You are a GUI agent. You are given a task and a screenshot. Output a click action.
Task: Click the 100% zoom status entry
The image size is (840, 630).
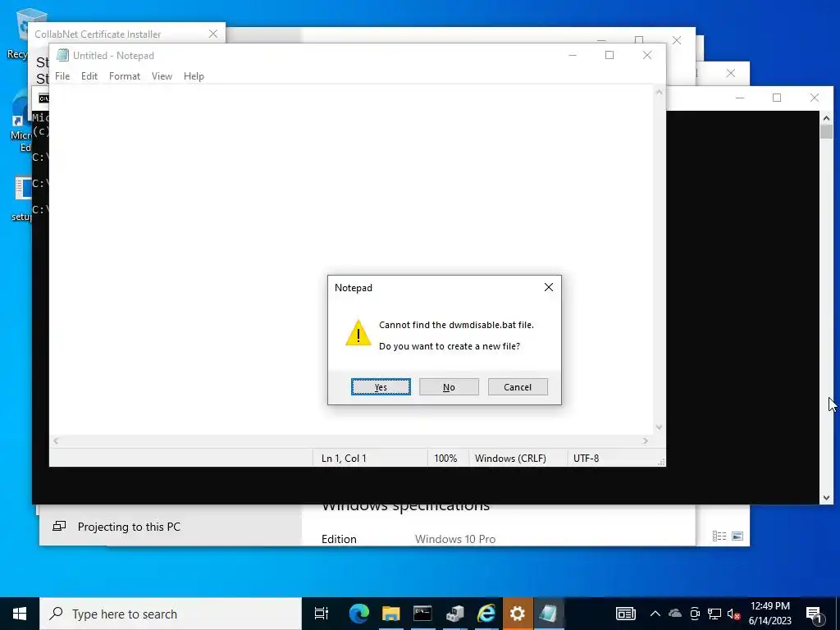tap(445, 458)
